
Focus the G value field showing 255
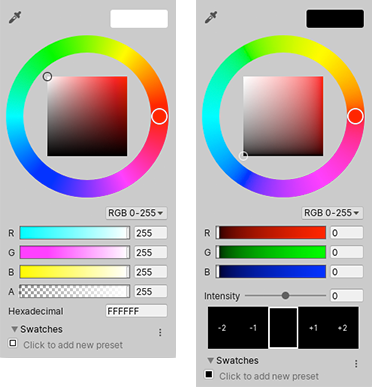(x=151, y=252)
